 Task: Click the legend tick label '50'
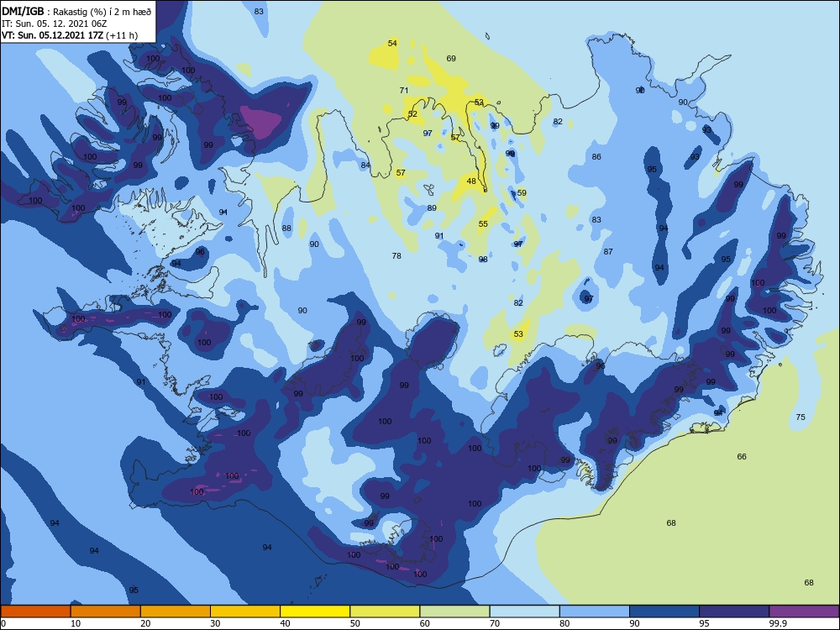pyautogui.click(x=354, y=623)
